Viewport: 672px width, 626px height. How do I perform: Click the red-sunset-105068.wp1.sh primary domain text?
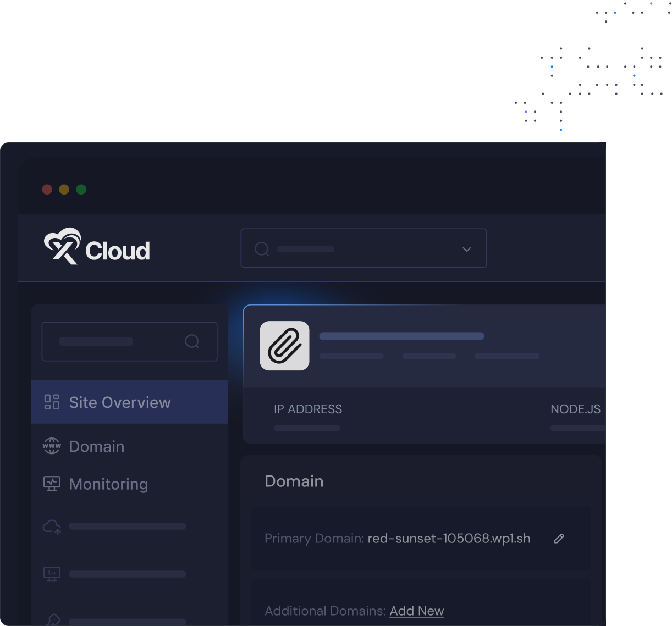point(449,539)
